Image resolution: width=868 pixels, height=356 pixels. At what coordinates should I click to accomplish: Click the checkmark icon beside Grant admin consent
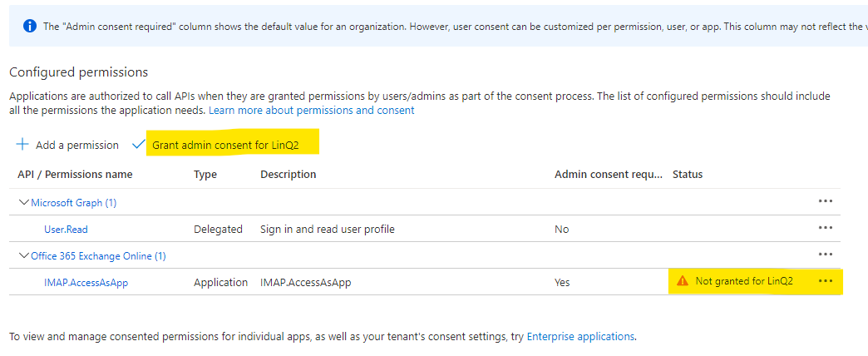click(x=139, y=145)
